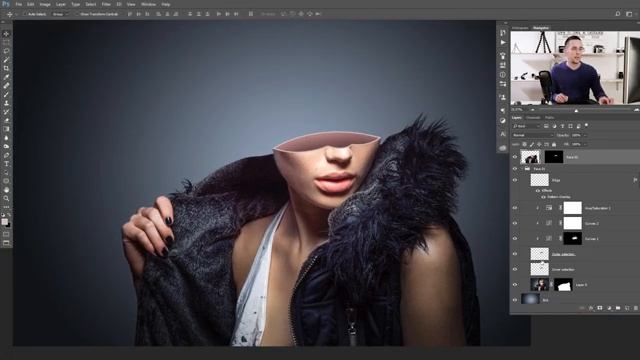Open the Window menu
The image size is (640, 360).
point(148,4)
